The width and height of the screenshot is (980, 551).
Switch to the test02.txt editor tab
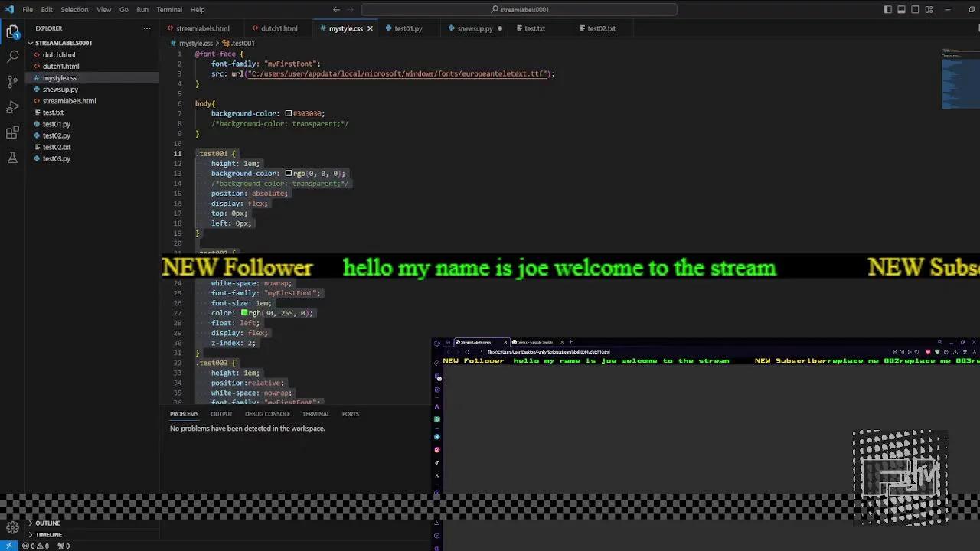click(x=601, y=28)
